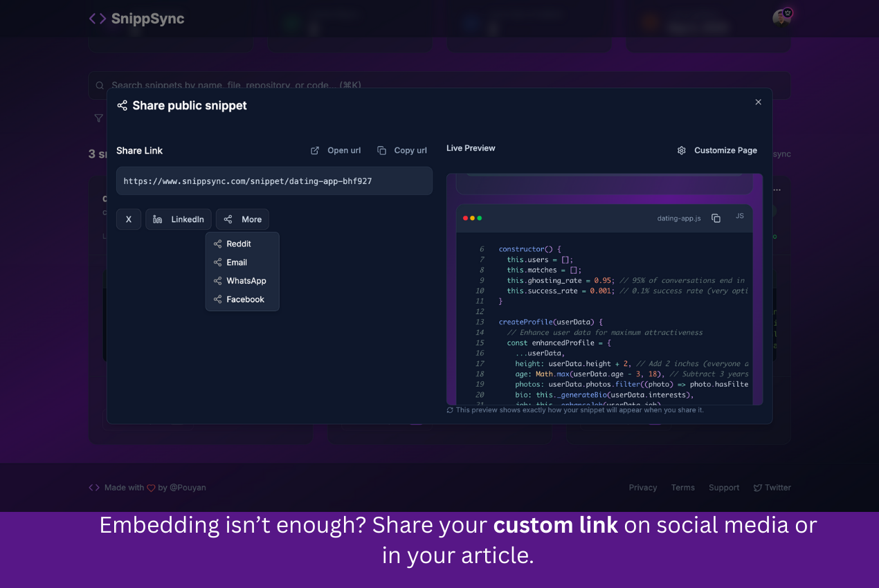Click the gear icon for Customize Page
This screenshot has height=588, width=879.
(681, 151)
